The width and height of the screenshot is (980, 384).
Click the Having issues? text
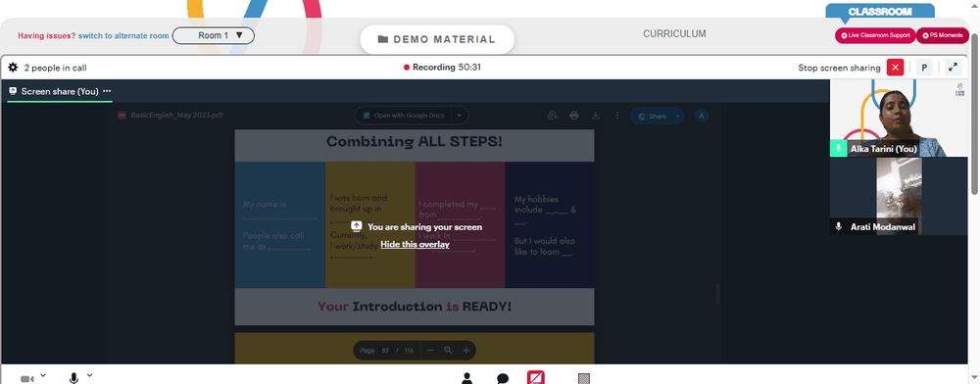click(x=47, y=35)
